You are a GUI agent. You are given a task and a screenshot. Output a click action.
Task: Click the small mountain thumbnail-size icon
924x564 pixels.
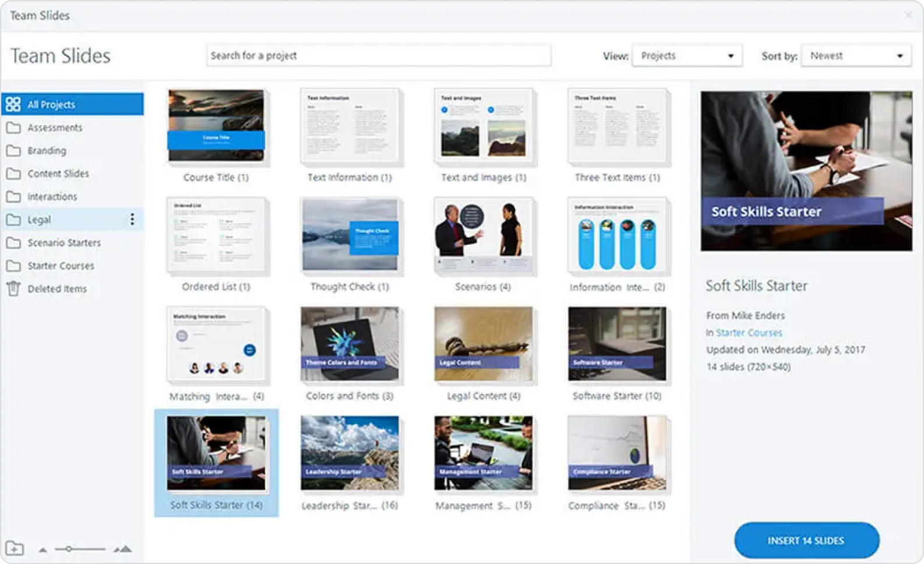(x=43, y=549)
